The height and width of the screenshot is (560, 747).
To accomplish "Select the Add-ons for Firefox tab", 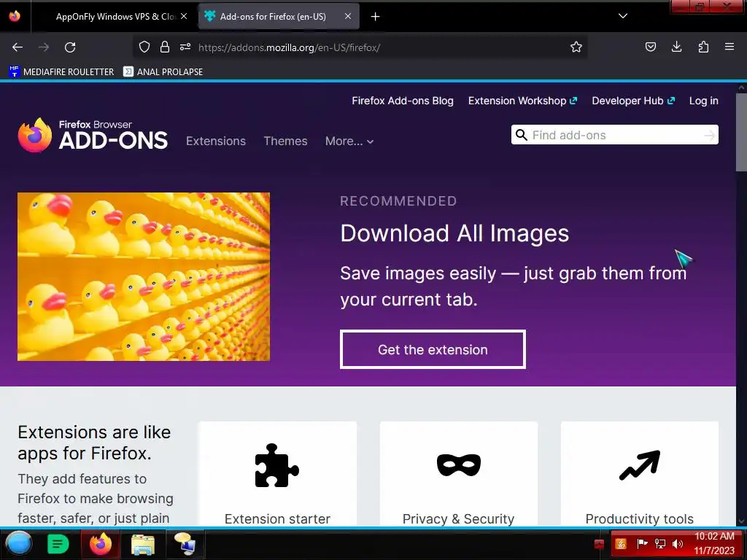I will (279, 17).
